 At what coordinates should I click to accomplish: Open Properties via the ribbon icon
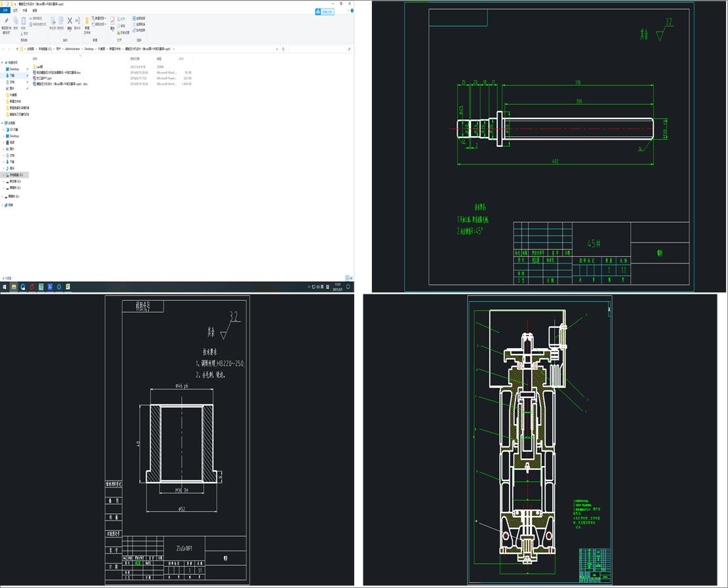coord(111,20)
